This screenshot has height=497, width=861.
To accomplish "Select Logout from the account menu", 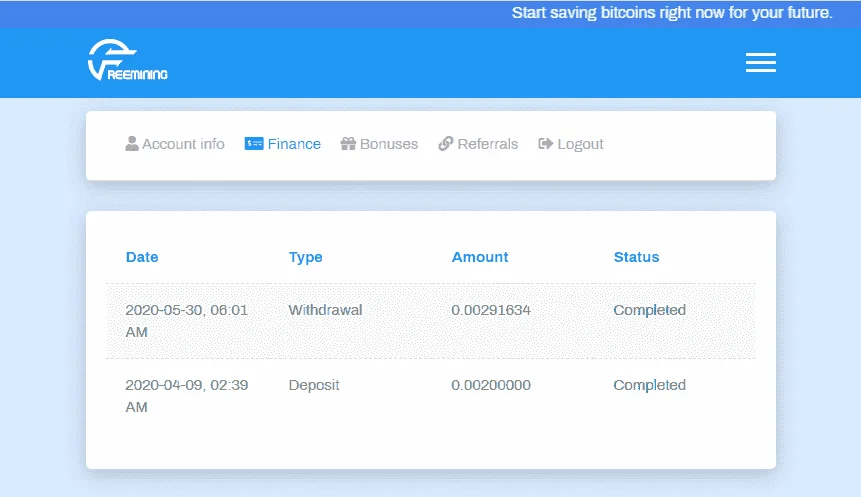I will pyautogui.click(x=571, y=144).
